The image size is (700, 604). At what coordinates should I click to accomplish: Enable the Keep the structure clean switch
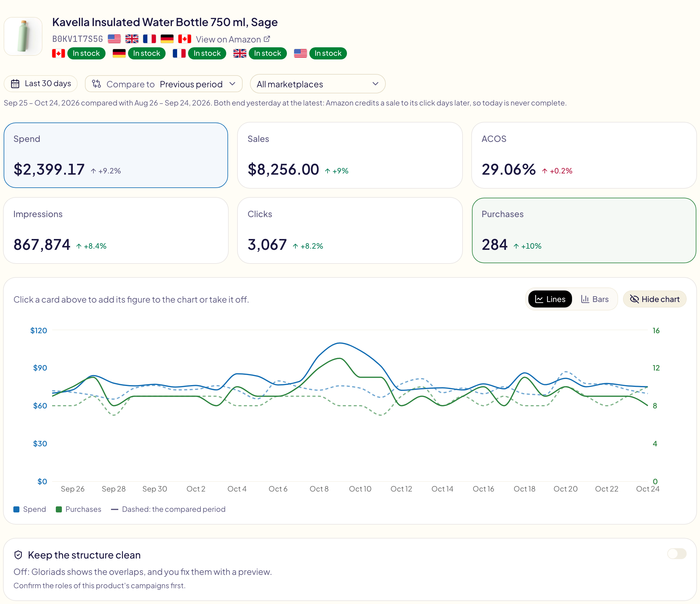[677, 554]
